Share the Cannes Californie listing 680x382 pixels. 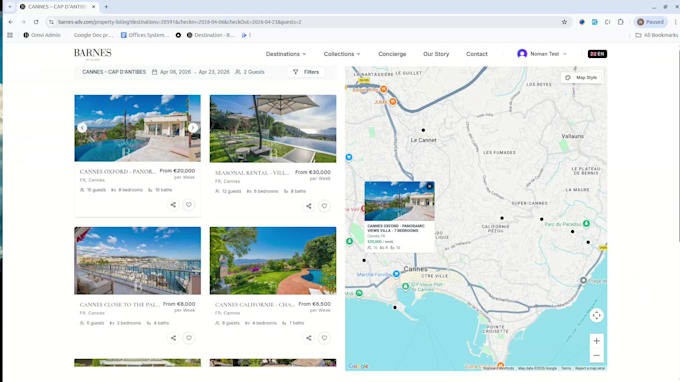(x=309, y=338)
